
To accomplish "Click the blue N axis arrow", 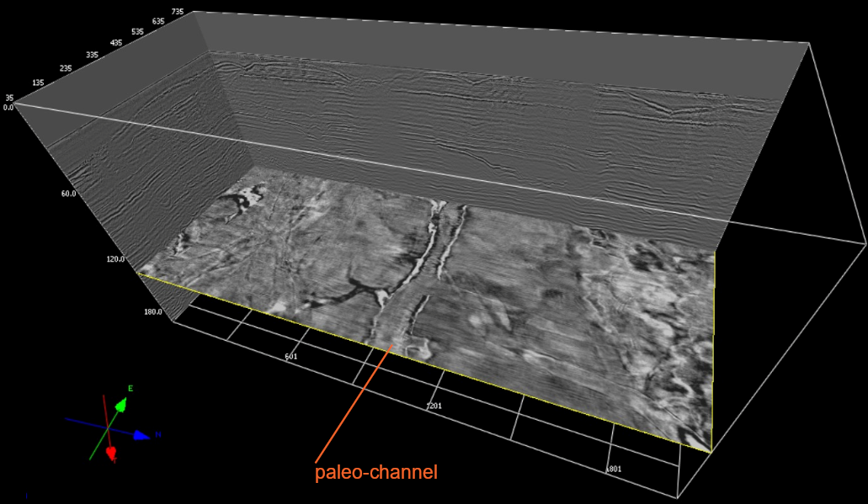I will (140, 435).
